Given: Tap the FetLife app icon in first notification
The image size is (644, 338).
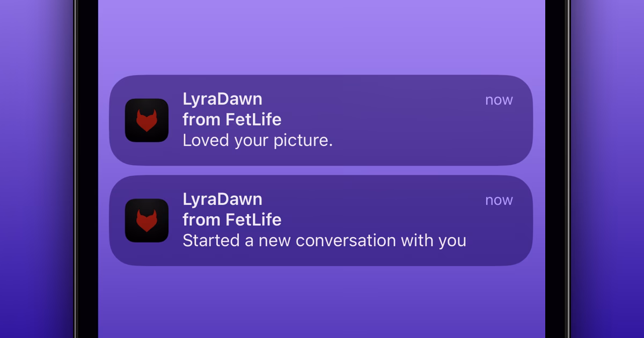Looking at the screenshot, I should pyautogui.click(x=147, y=119).
